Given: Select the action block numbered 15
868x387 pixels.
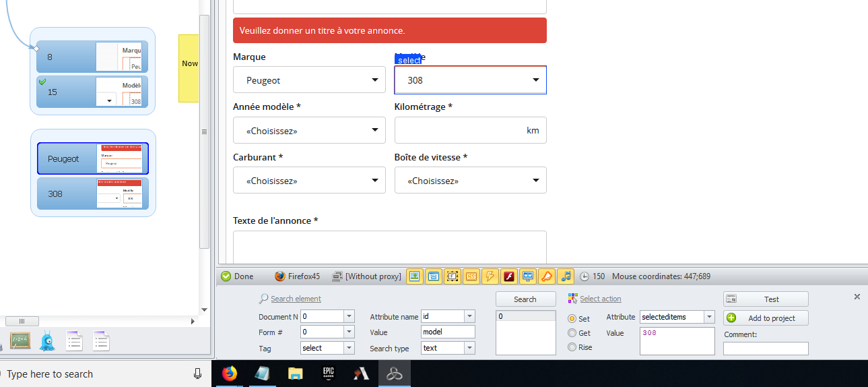Looking at the screenshot, I should (93, 92).
